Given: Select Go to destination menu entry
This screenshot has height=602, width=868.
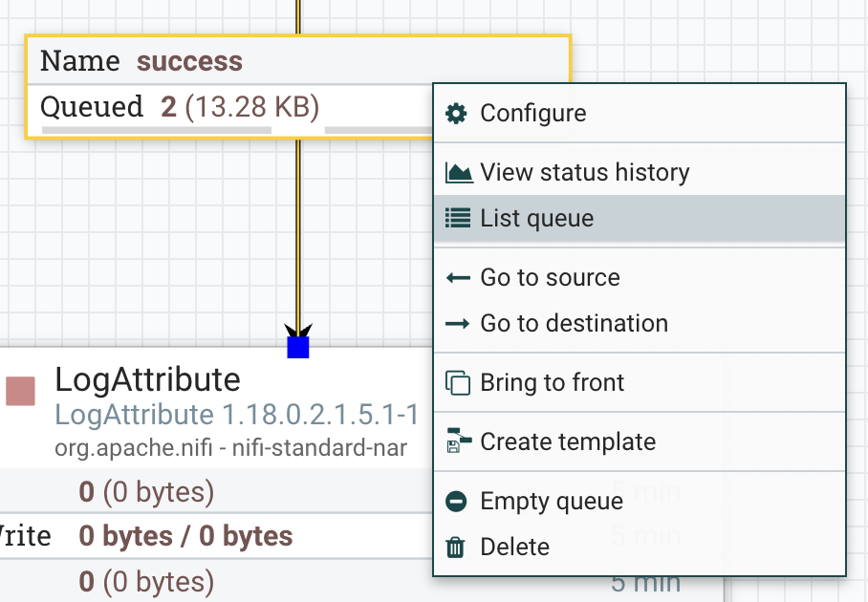Looking at the screenshot, I should [574, 324].
